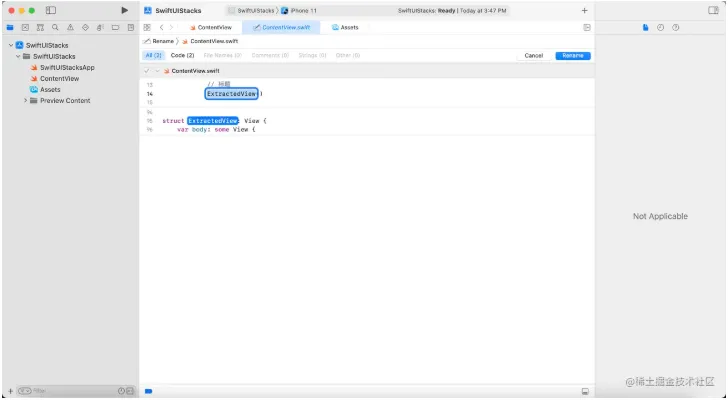Open the Project navigator folder icon
This screenshot has height=400, width=728.
(10, 28)
